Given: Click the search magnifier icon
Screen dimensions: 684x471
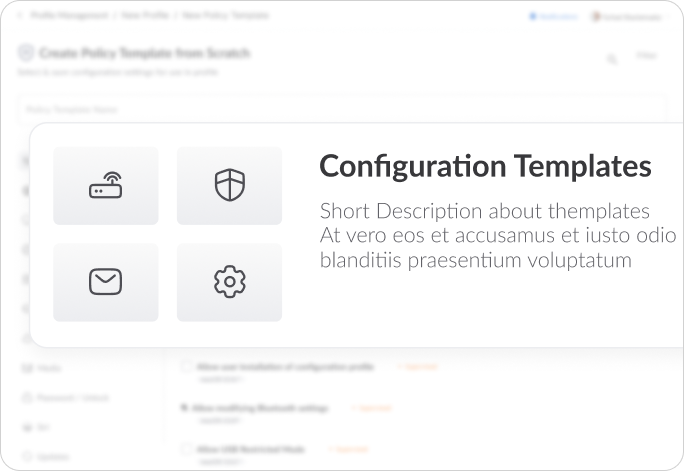Looking at the screenshot, I should pyautogui.click(x=612, y=59).
